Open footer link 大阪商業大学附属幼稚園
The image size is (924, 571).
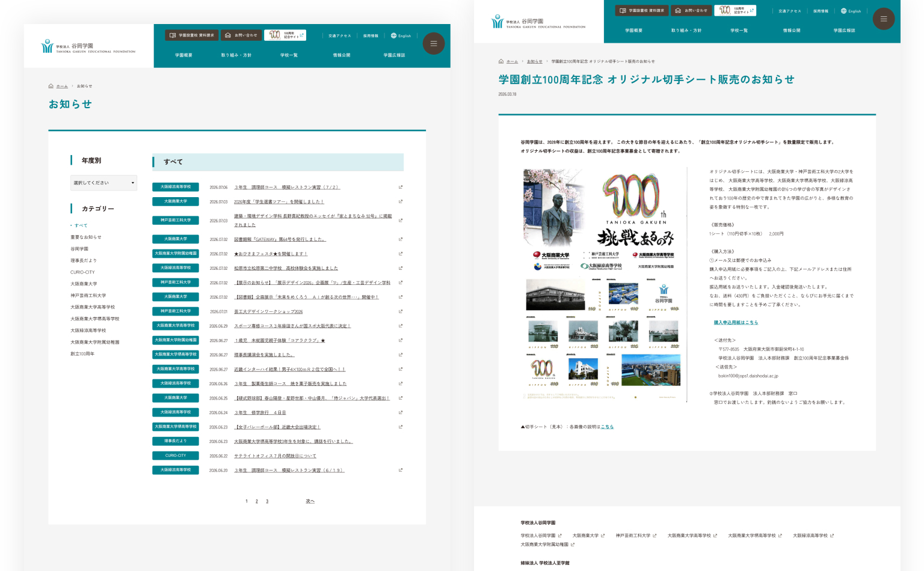point(544,545)
